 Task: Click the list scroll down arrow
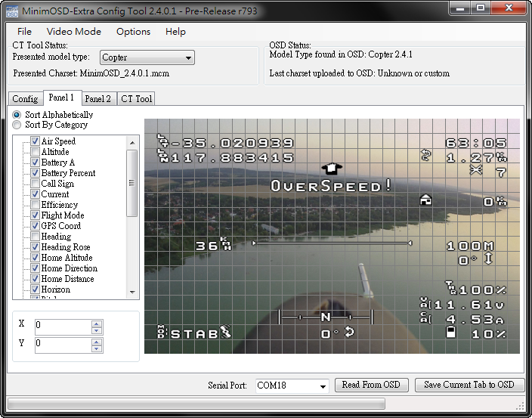tap(132, 292)
